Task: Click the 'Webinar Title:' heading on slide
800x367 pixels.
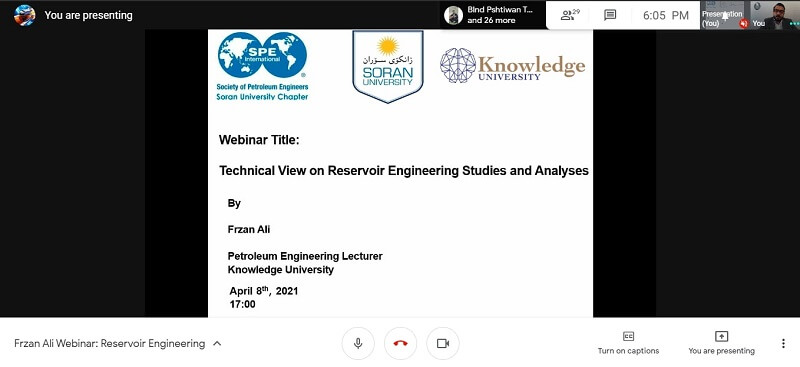Action: (259, 140)
